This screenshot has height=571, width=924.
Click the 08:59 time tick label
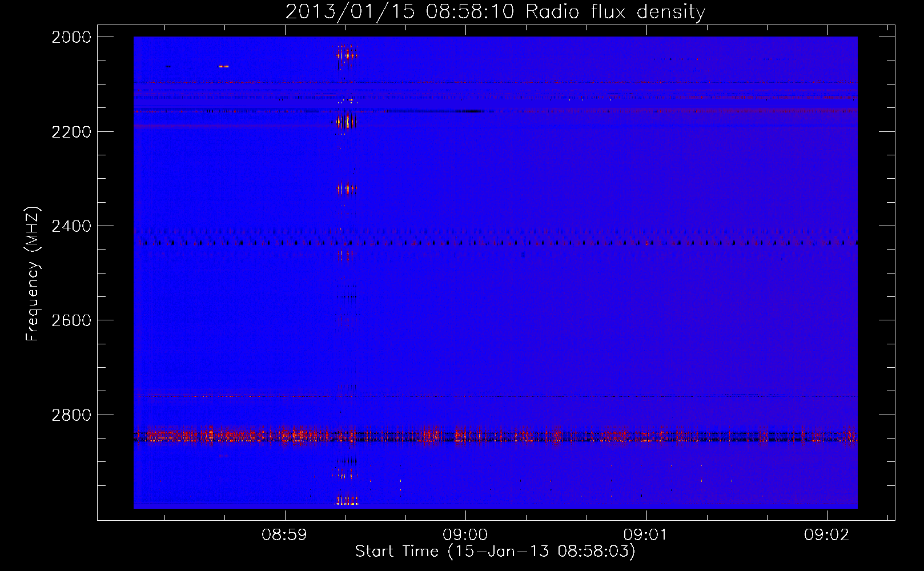coord(284,535)
